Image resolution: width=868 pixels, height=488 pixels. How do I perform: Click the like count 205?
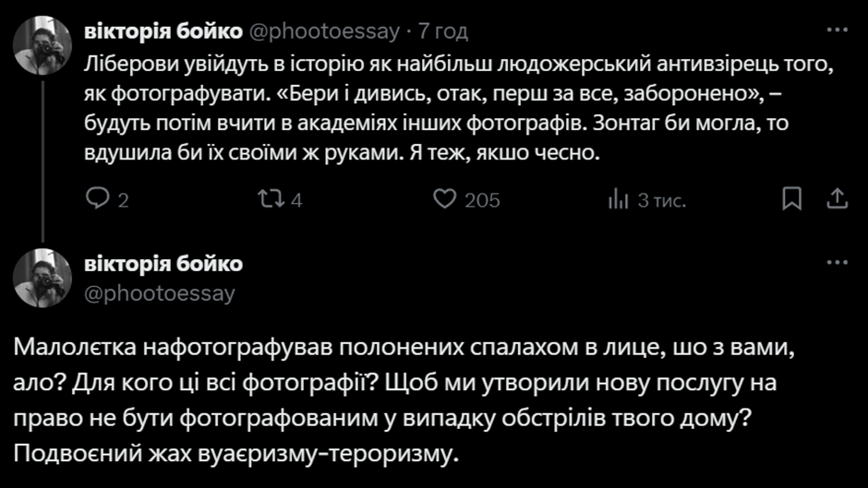pyautogui.click(x=482, y=200)
